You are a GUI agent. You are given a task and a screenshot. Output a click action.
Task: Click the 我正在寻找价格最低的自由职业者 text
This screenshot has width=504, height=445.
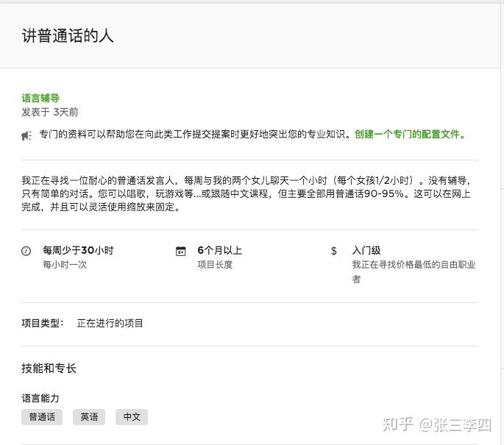pyautogui.click(x=414, y=271)
